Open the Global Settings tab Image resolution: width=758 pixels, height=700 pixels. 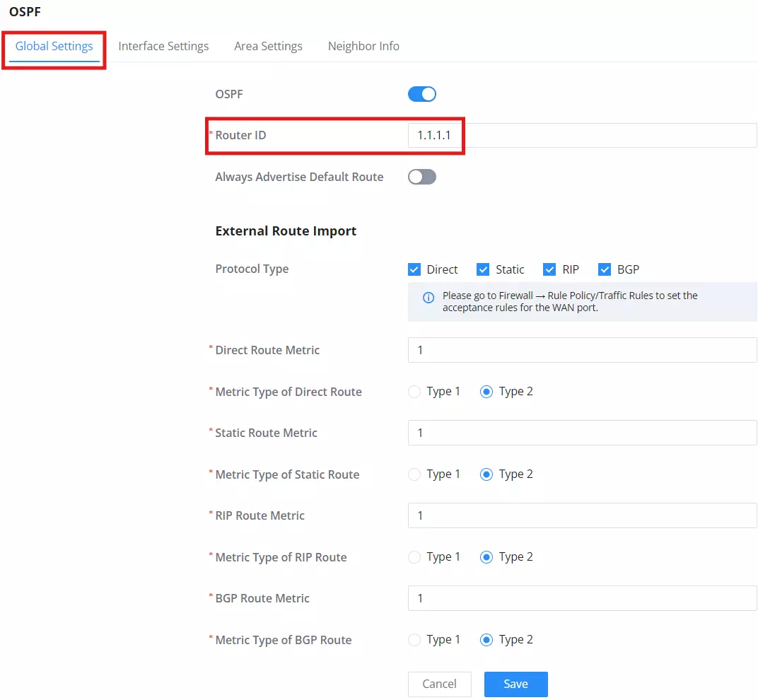tap(54, 47)
